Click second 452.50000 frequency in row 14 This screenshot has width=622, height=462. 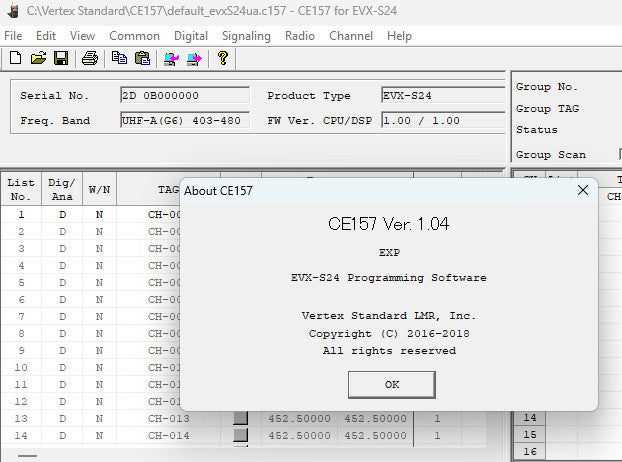(x=375, y=435)
